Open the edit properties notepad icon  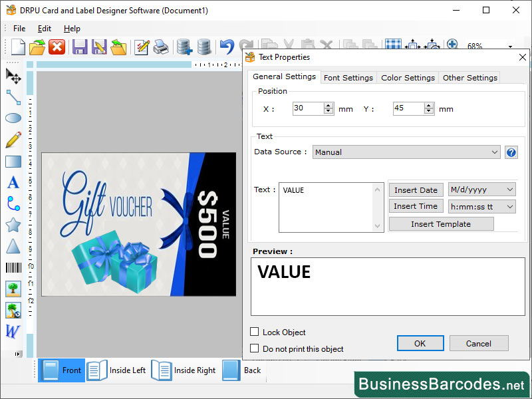pos(142,47)
